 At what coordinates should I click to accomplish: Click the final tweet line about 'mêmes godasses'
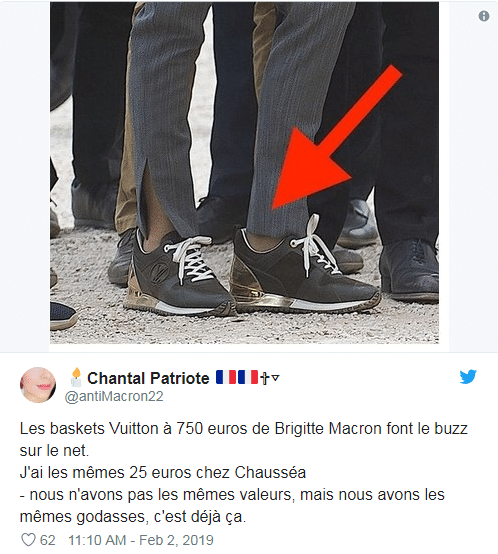pyautogui.click(x=133, y=517)
